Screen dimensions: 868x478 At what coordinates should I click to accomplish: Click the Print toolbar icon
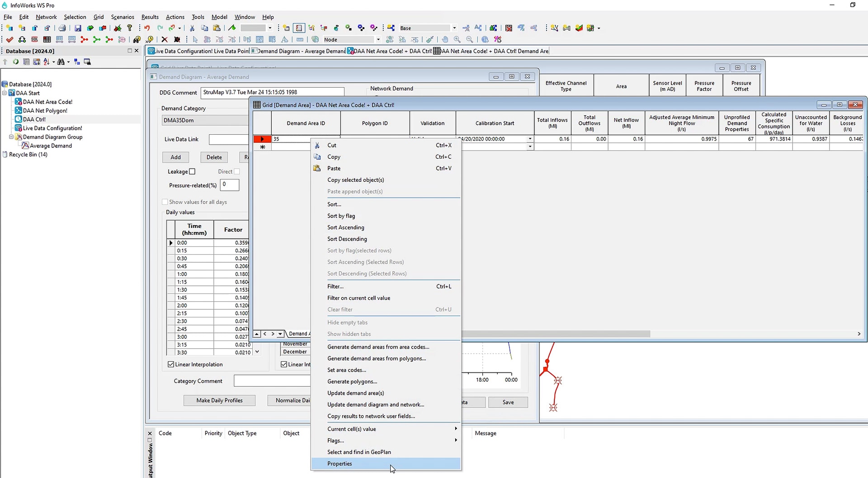pyautogui.click(x=62, y=28)
